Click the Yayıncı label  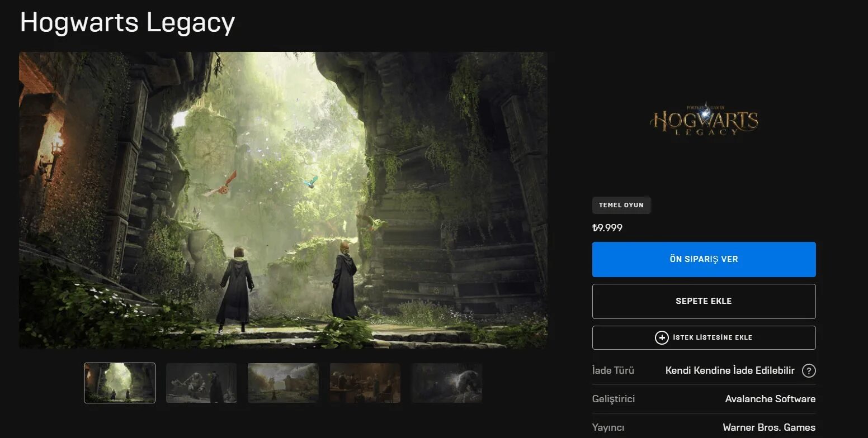pos(608,427)
